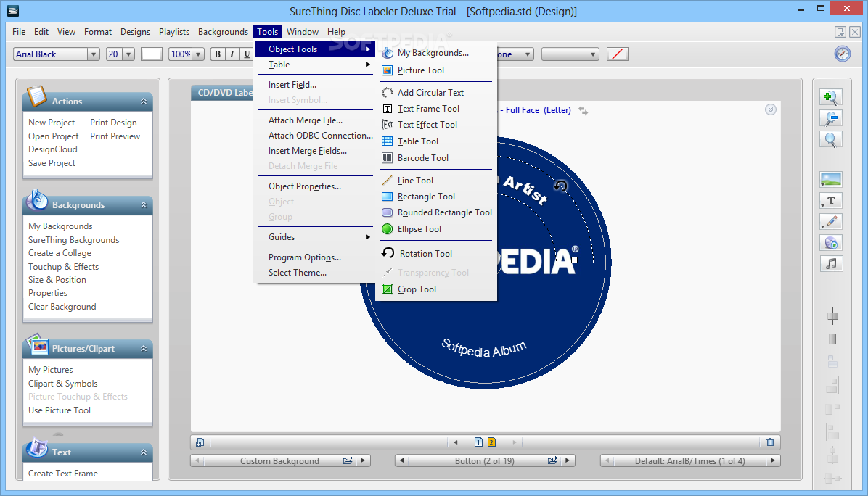Collapse the Text panel
Viewport: 868px width, 496px height.
click(x=144, y=452)
